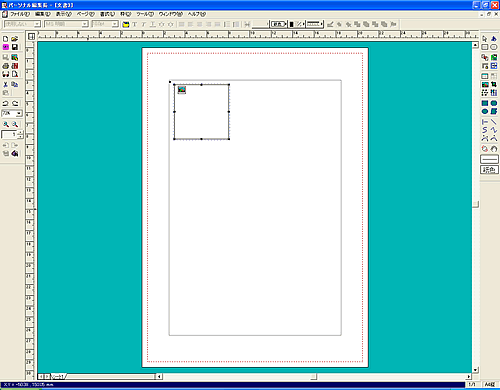Pick the S-shaped curve drawing tool
Viewport: 500px width, 390px height.
pos(485,130)
